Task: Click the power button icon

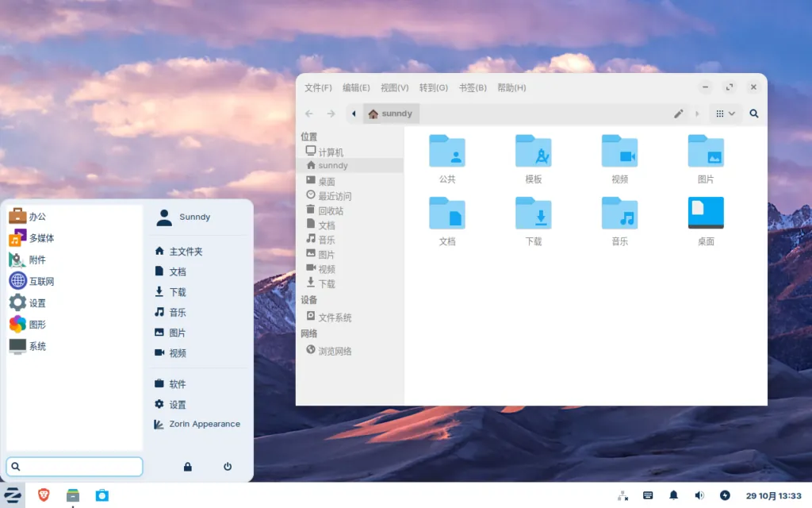Action: coord(228,467)
